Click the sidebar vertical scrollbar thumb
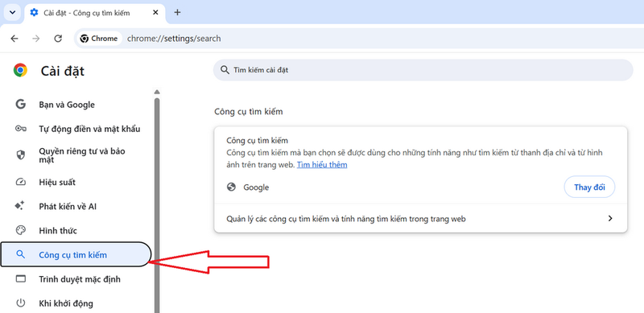Viewport: 644px width, 313px height. pyautogui.click(x=156, y=205)
